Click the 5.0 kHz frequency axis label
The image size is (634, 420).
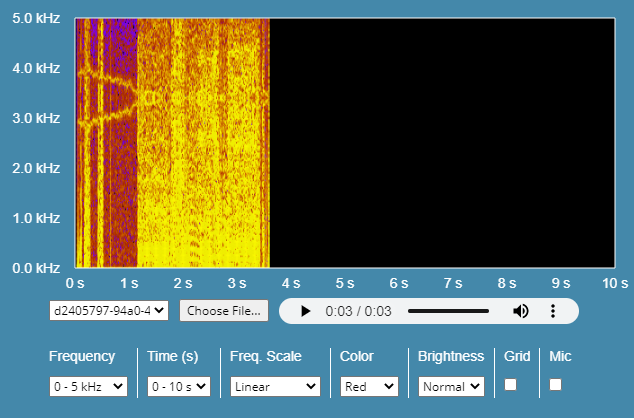pyautogui.click(x=35, y=18)
